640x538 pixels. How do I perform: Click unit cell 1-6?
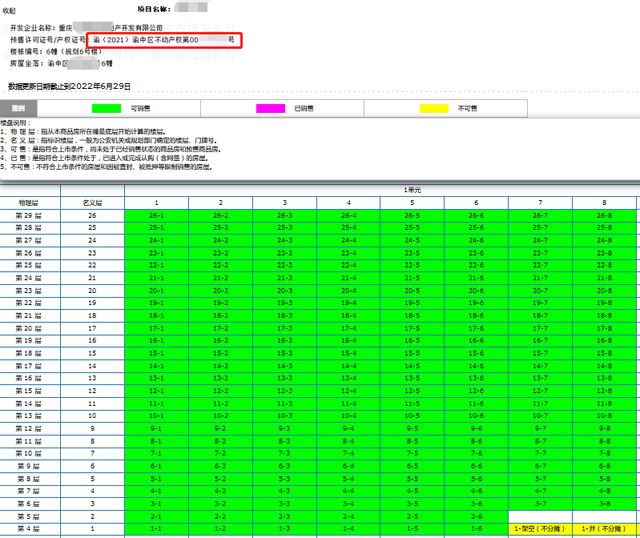476,529
